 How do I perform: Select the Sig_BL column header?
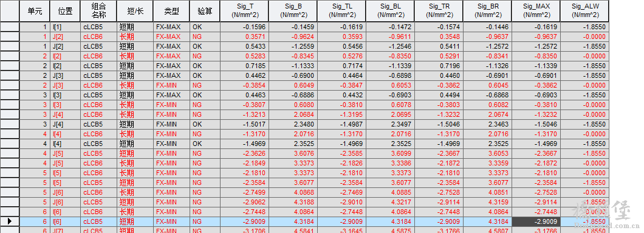pos(390,11)
